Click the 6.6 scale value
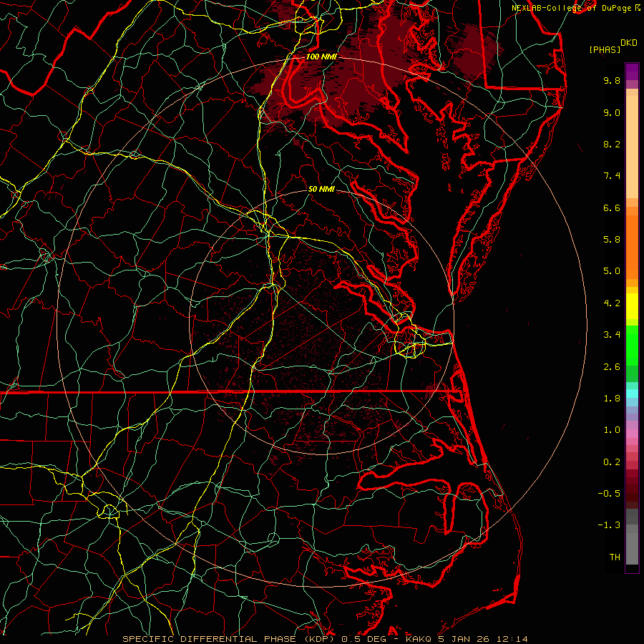The image size is (644, 644). (612, 208)
